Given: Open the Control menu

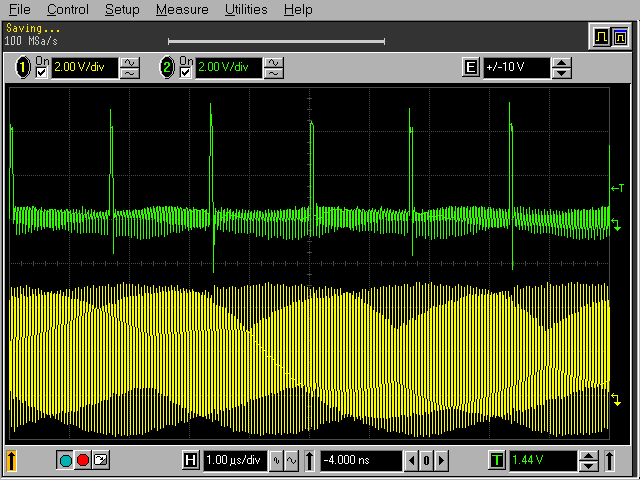Looking at the screenshot, I should tap(67, 9).
